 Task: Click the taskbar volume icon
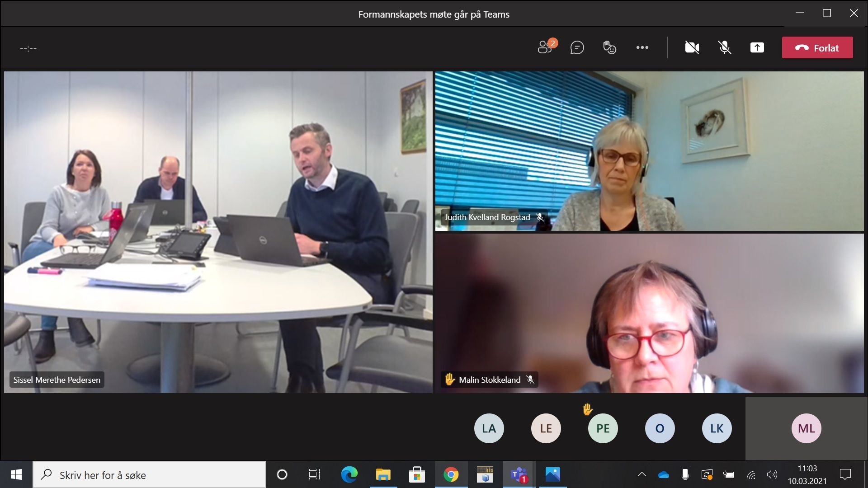tap(772, 475)
